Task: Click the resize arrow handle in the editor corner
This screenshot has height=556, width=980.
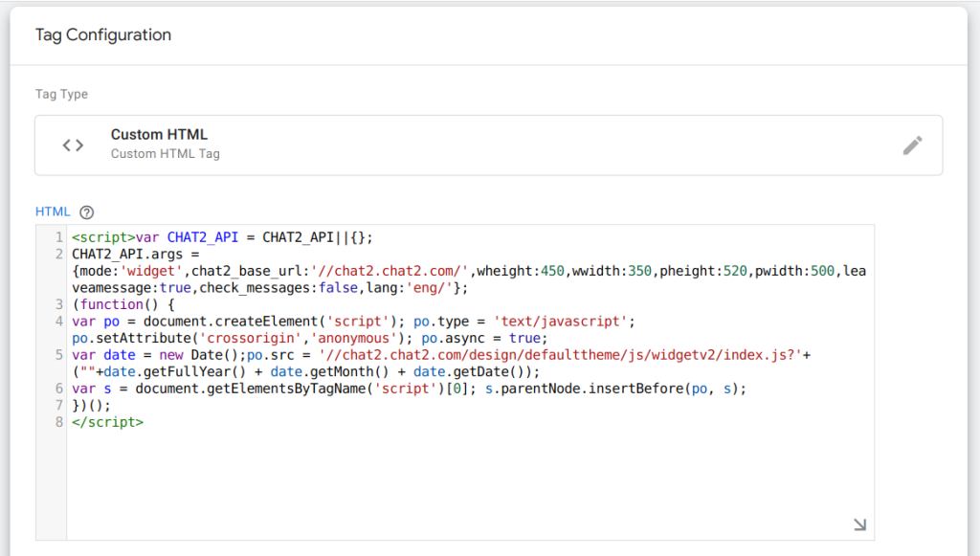Action: pos(860,524)
